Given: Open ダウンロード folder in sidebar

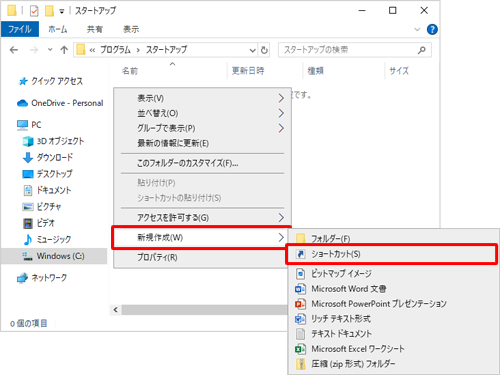Looking at the screenshot, I should click(48, 157).
